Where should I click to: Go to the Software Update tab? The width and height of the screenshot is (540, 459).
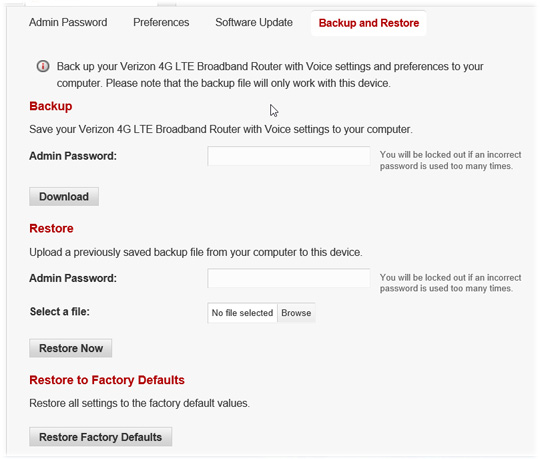coord(254,22)
